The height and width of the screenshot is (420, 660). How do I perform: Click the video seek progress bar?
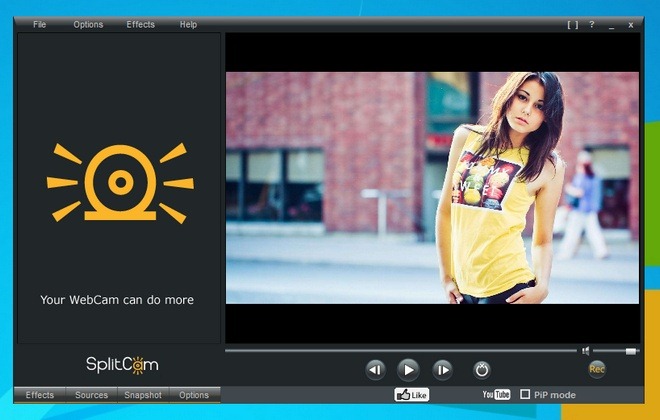[401, 350]
